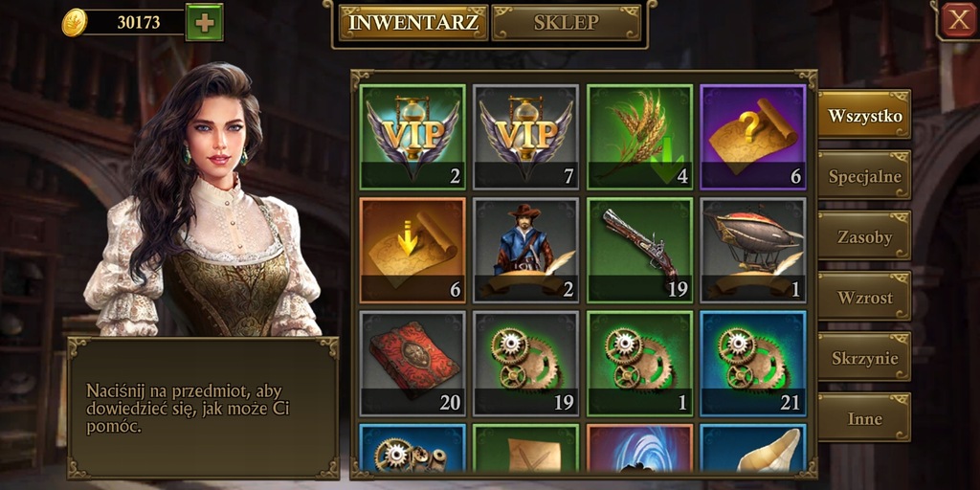980x490 pixels.
Task: Select the flintlock pistol item
Action: pyautogui.click(x=639, y=251)
